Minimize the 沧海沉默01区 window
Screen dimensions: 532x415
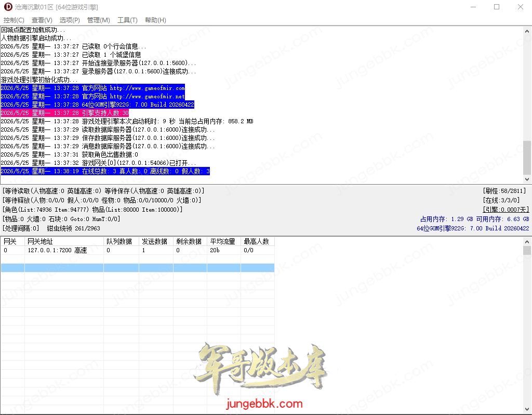tap(473, 7)
